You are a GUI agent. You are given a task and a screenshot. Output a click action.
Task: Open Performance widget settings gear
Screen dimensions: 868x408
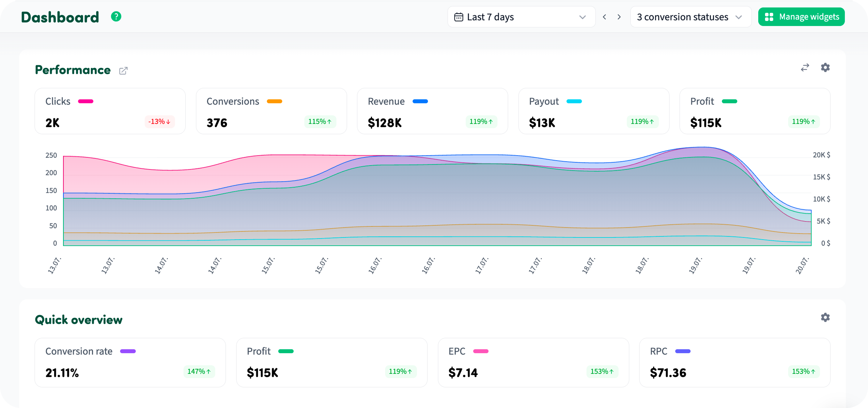click(825, 68)
